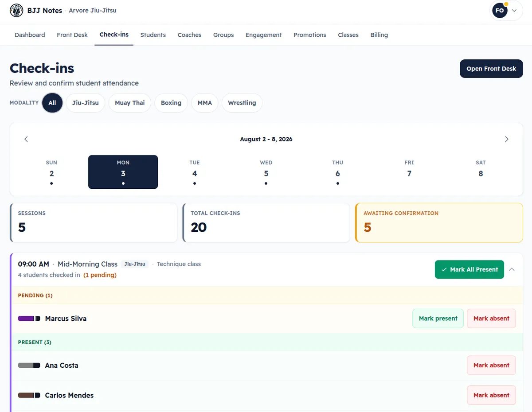Click the BJJ Notes logo icon
The image size is (532, 412).
click(16, 10)
